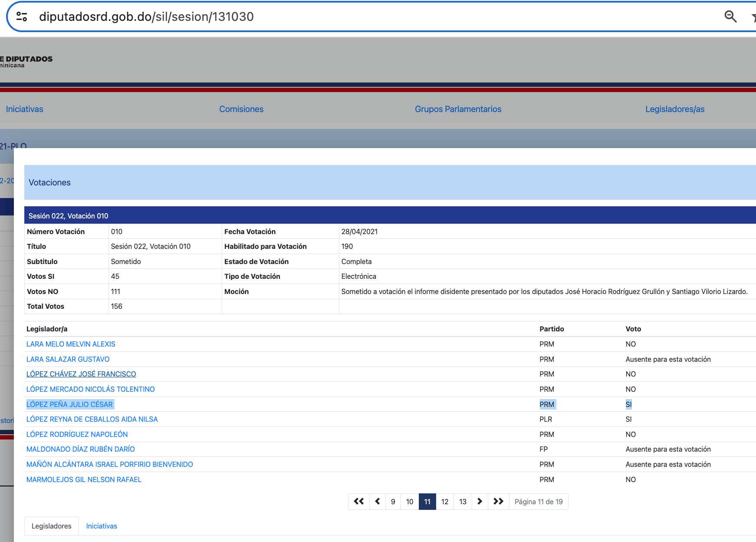The width and height of the screenshot is (756, 542).
Task: Open the Grupos Parlamentarios navigation menu
Action: [458, 109]
